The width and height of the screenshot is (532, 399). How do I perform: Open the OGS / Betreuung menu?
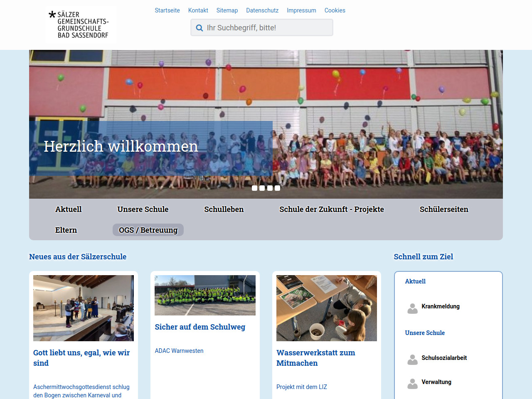(148, 230)
